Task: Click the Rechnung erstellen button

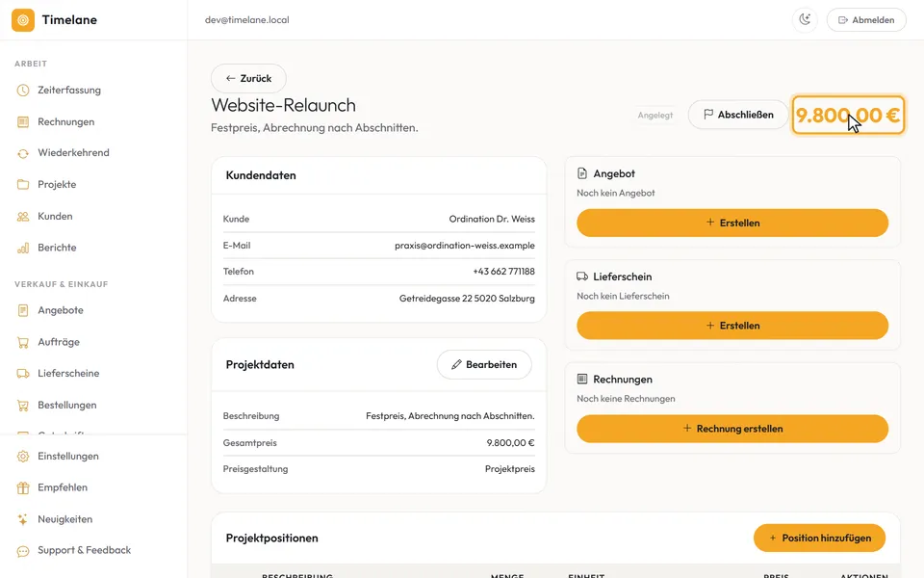Action: [x=732, y=429]
